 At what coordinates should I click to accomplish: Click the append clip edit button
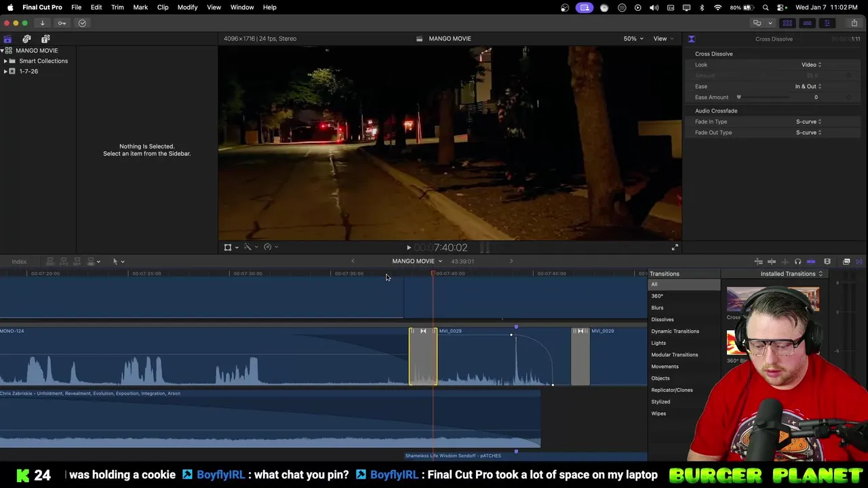(77, 262)
